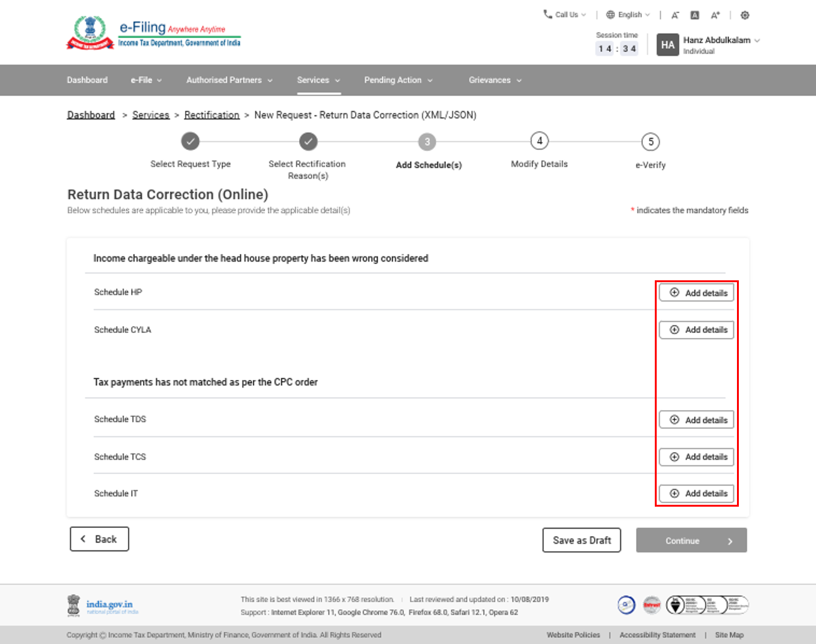Click the Save as Draft button
Screen dimensions: 816x644
(581, 540)
